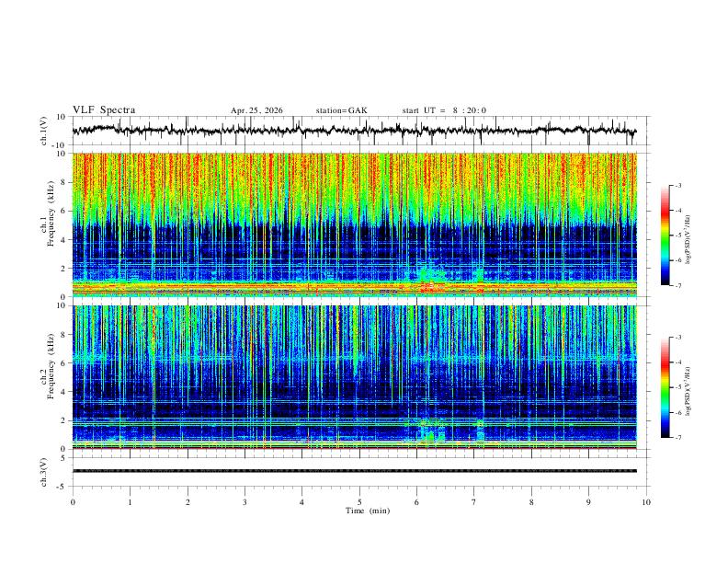
Task: Click the ch.1(V) axis label
Action: [44, 131]
